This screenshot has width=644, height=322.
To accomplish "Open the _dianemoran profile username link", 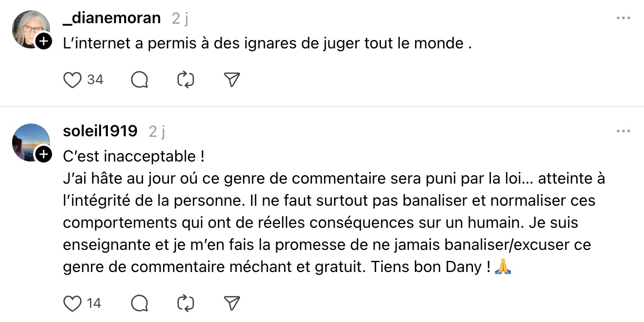I will coord(112,18).
